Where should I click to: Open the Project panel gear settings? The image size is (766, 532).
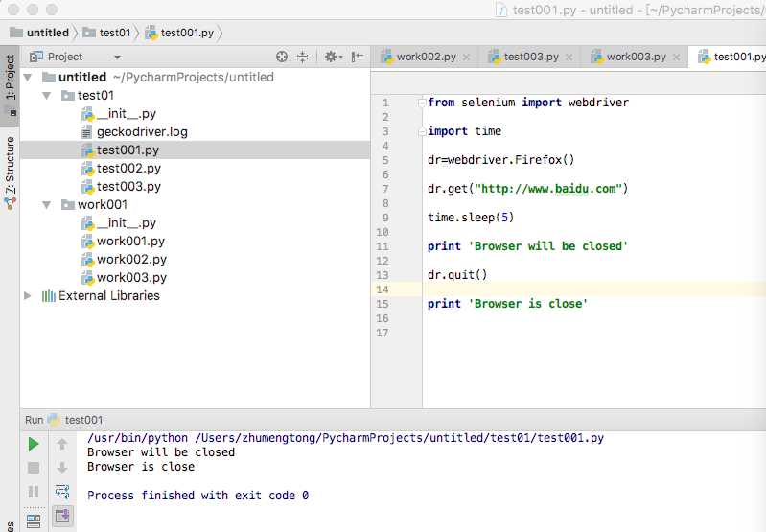[x=334, y=57]
